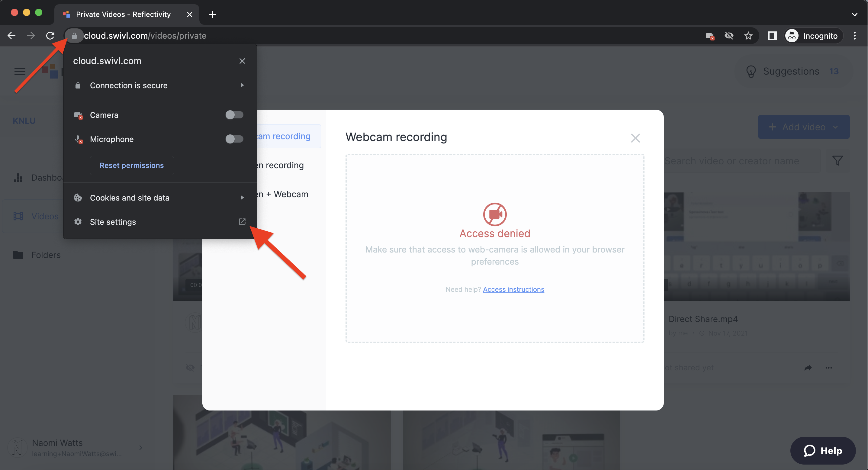Click the KNLU organization label
This screenshot has width=868, height=470.
24,121
